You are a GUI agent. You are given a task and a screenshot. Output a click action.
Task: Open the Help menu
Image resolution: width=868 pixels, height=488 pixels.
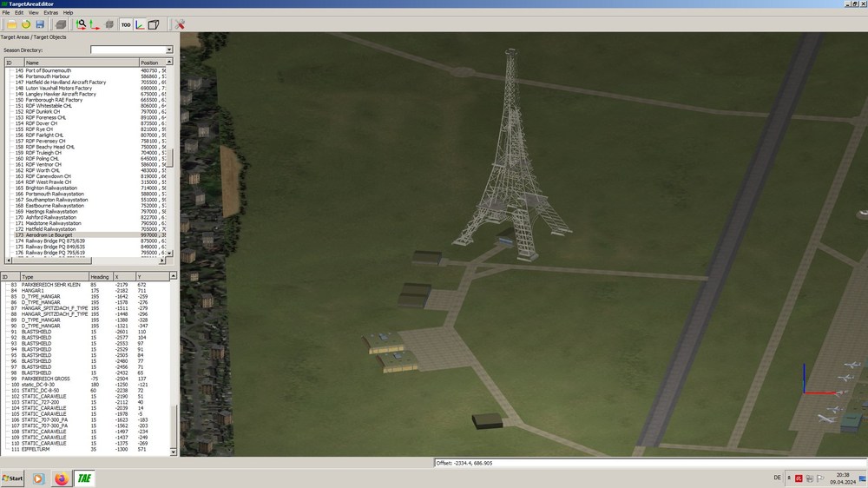click(68, 12)
